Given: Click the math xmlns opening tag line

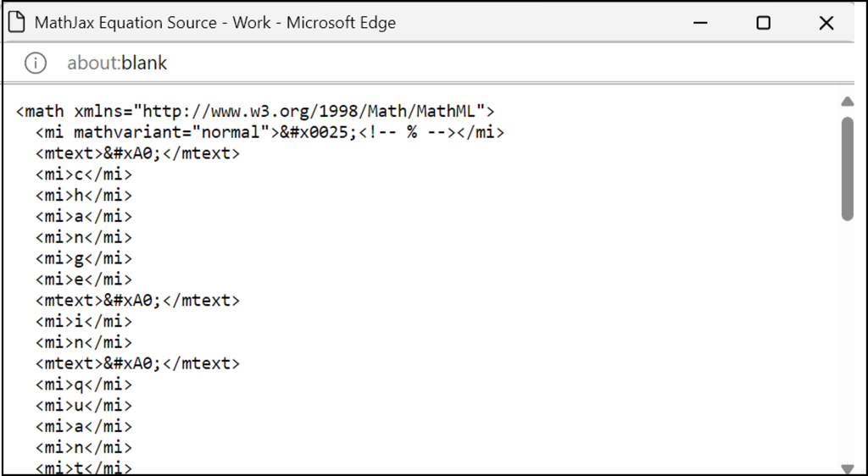Looking at the screenshot, I should click(255, 111).
